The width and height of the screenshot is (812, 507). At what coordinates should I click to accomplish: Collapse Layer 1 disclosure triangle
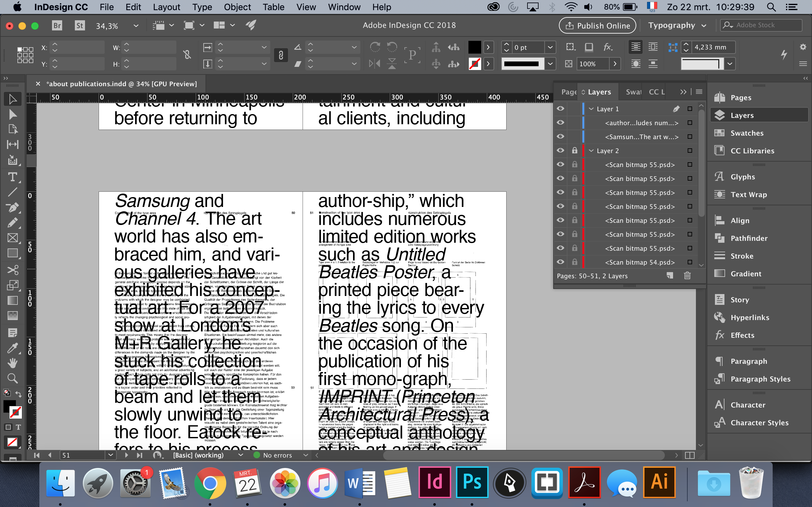(591, 109)
